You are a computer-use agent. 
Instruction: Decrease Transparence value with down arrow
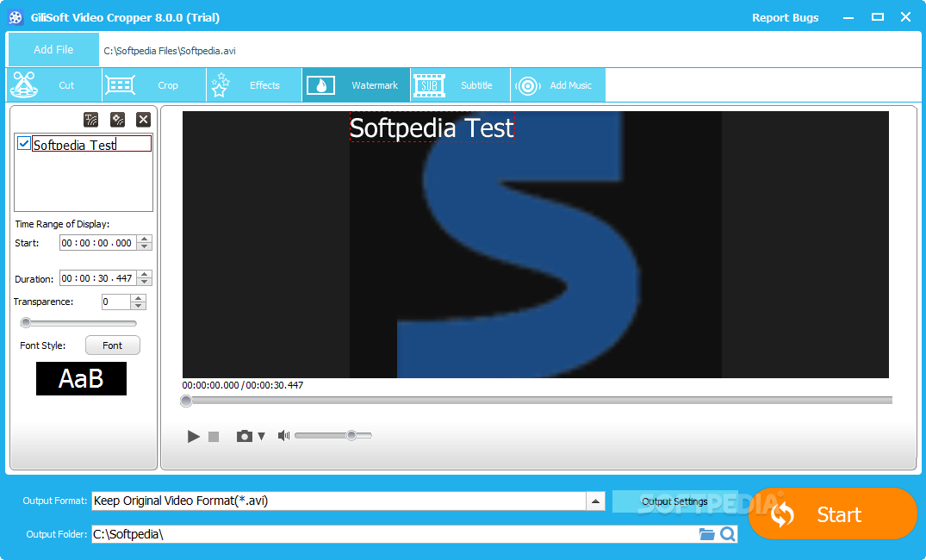138,305
